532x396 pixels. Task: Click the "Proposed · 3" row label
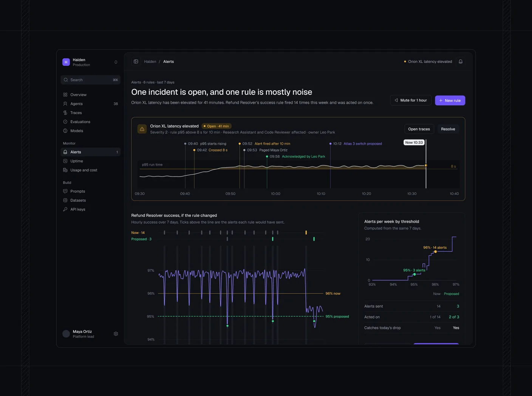(x=141, y=239)
